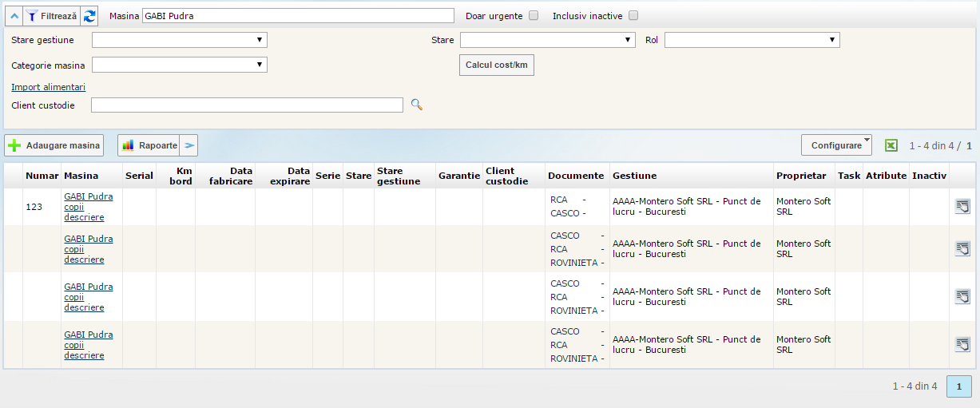Click the action icon in the first row
The height and width of the screenshot is (408, 980).
(x=962, y=207)
